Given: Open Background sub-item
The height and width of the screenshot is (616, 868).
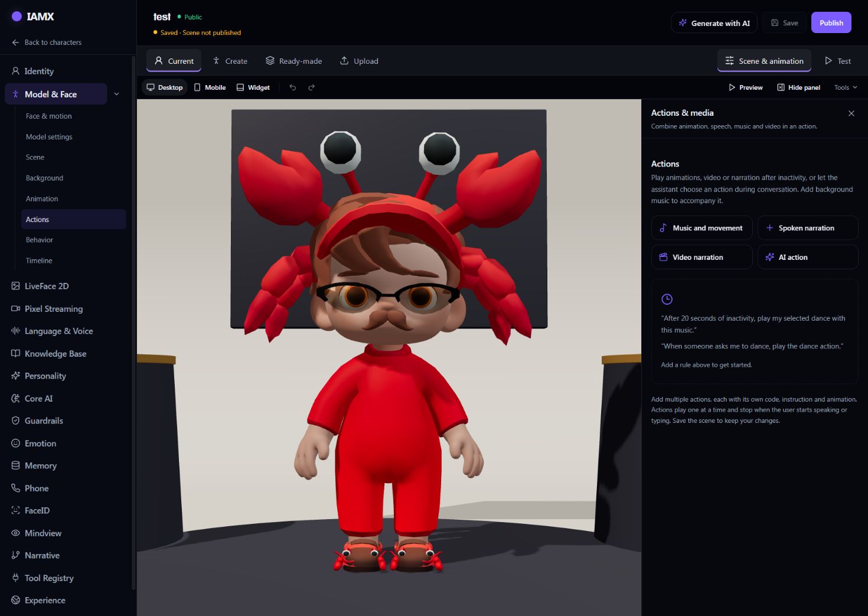Looking at the screenshot, I should point(44,178).
